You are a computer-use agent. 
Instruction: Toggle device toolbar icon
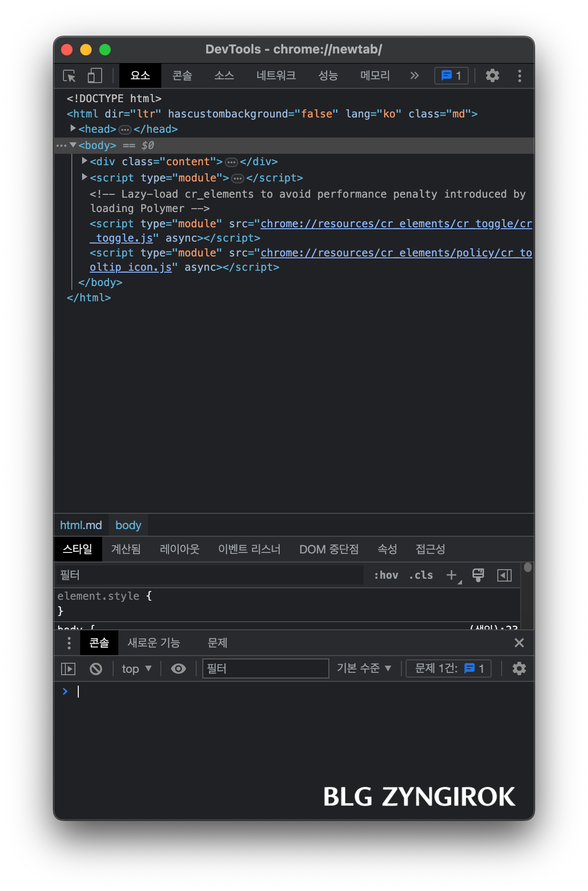pyautogui.click(x=95, y=76)
